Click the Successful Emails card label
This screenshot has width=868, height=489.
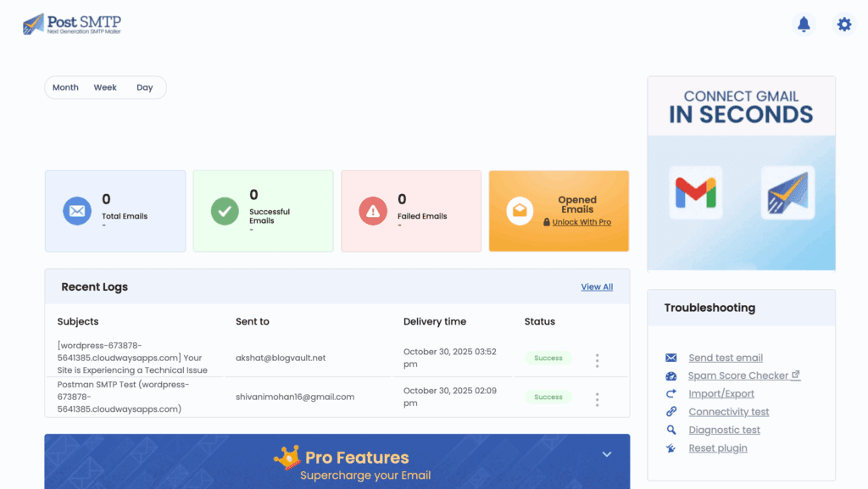[x=270, y=216]
